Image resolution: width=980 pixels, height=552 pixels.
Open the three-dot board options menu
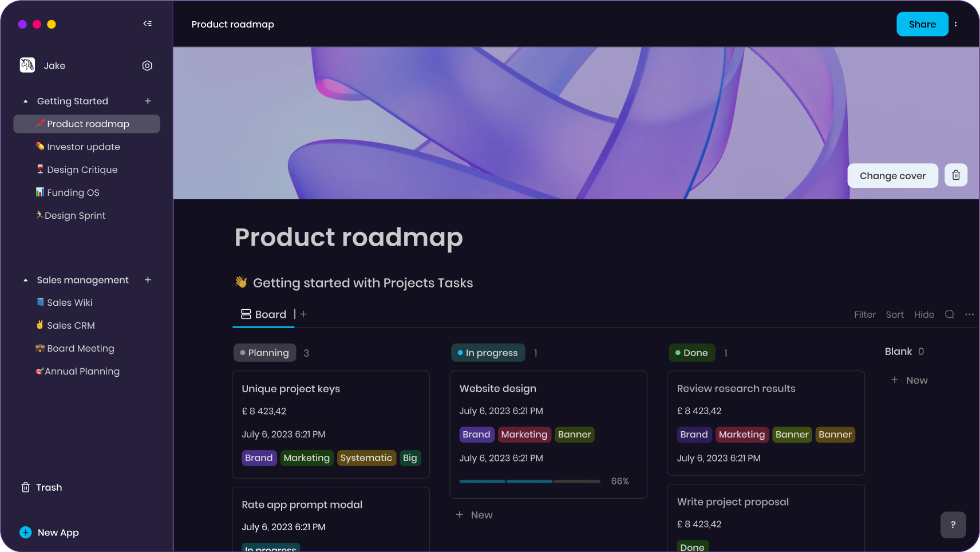pyautogui.click(x=969, y=314)
